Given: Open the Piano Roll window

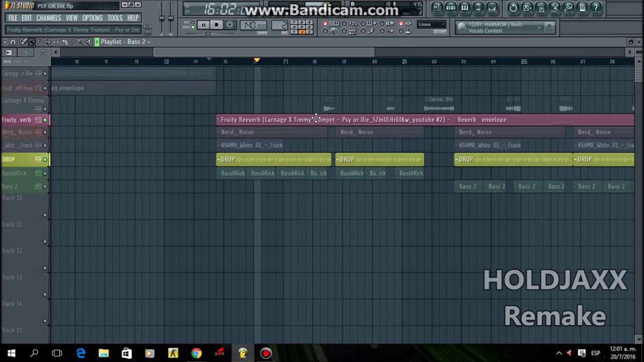Looking at the screenshot, I should click(x=464, y=8).
